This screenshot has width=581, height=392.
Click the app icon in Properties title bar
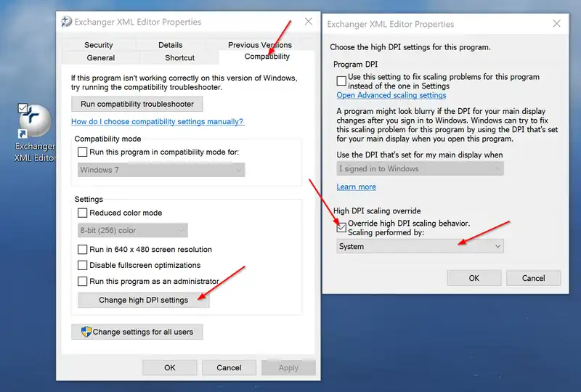67,22
